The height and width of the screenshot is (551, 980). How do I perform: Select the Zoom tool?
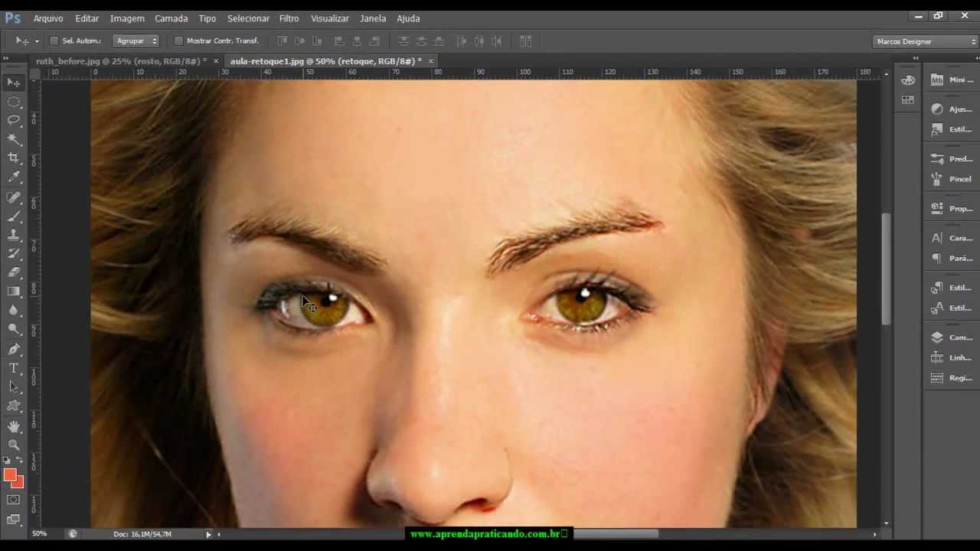(14, 445)
